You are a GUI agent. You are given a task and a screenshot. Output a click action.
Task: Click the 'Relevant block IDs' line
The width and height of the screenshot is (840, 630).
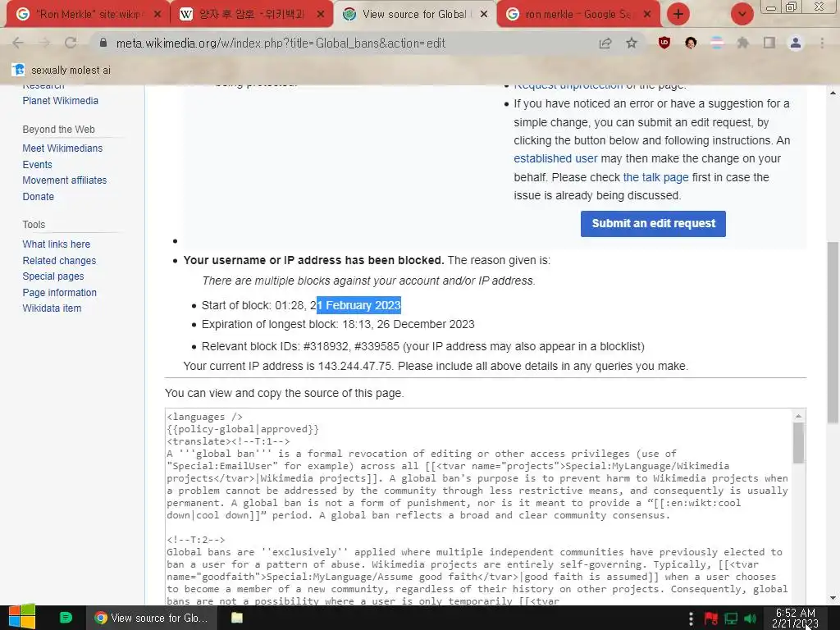[x=422, y=347]
